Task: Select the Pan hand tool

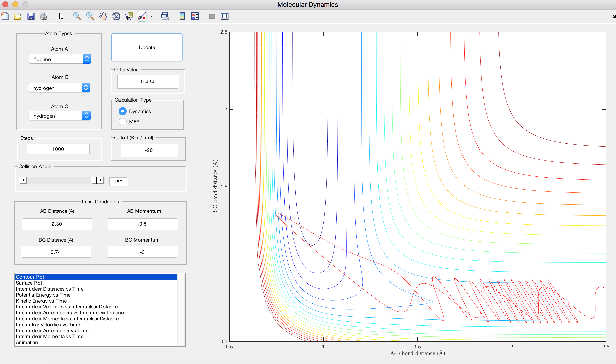Action: tap(103, 17)
